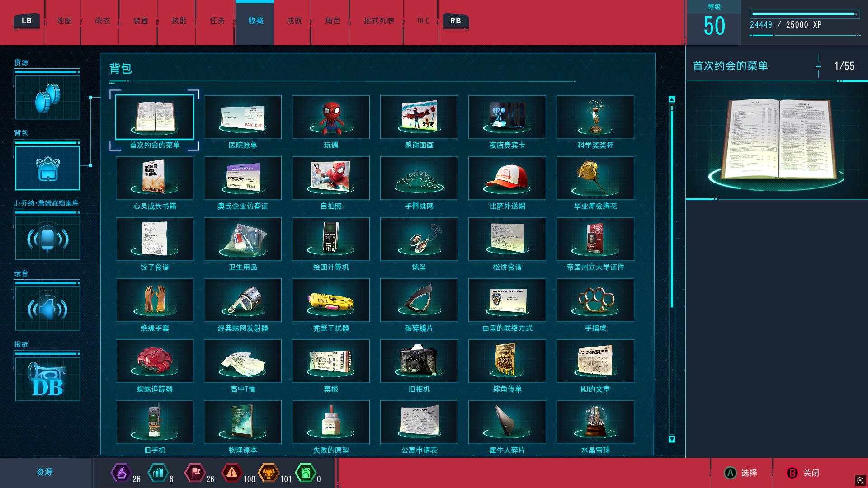Switch to the 地图 tab
Image resolution: width=868 pixels, height=488 pixels.
[x=64, y=21]
